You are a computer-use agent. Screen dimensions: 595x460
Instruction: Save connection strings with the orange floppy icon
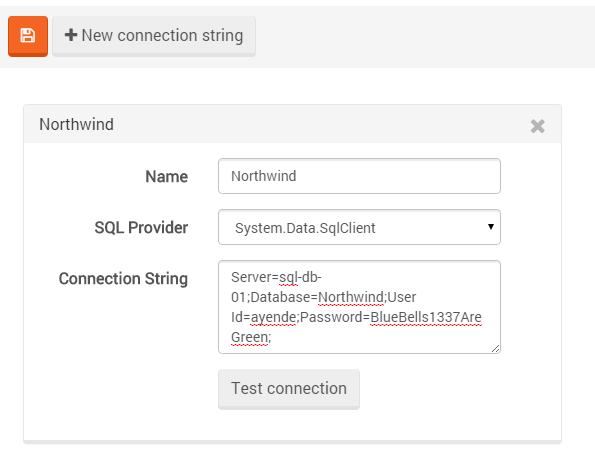pos(28,36)
